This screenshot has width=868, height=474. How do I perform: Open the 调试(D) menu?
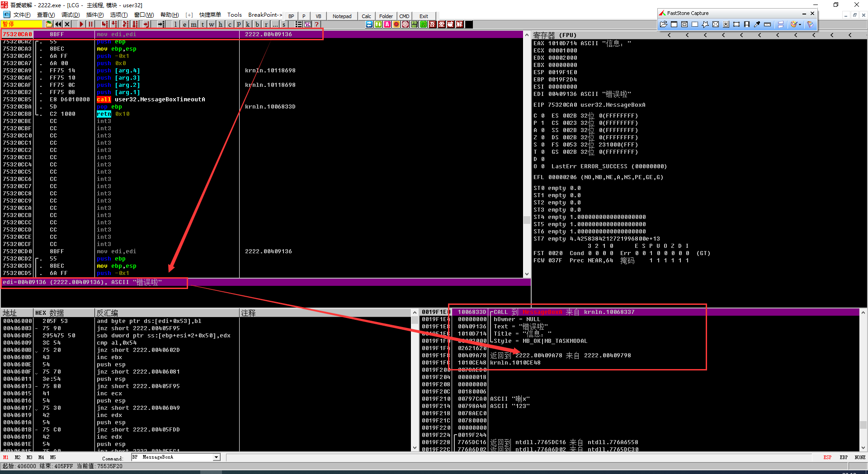pyautogui.click(x=70, y=15)
